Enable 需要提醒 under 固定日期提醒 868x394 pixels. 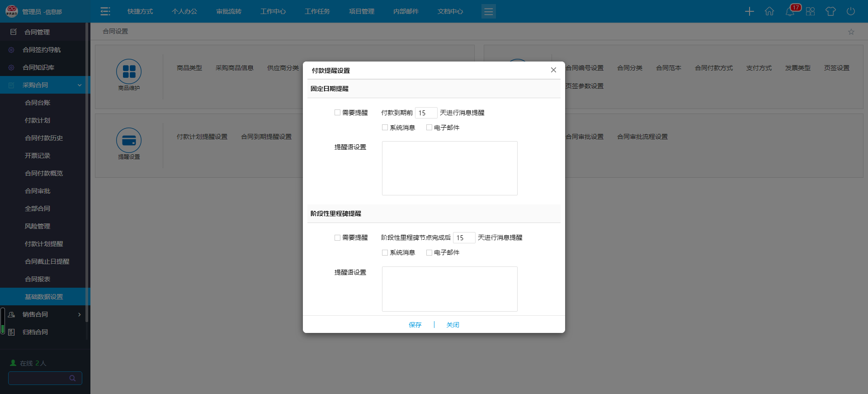[338, 113]
